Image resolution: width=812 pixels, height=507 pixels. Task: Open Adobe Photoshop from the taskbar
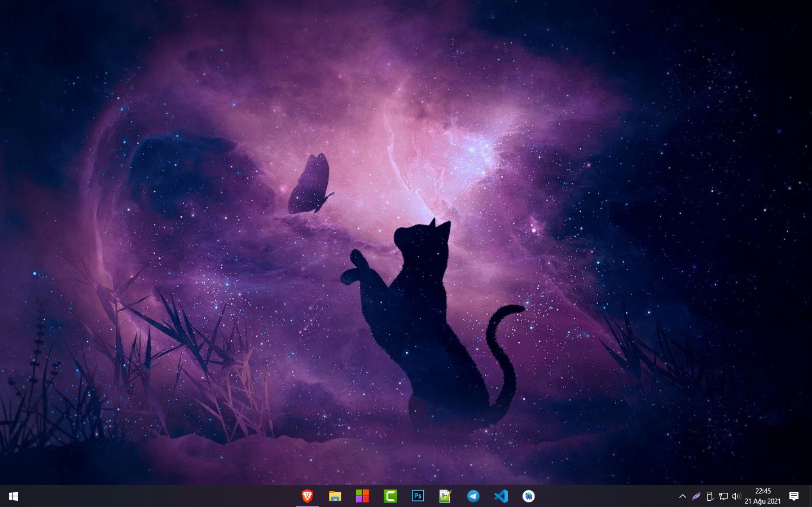pyautogui.click(x=418, y=496)
